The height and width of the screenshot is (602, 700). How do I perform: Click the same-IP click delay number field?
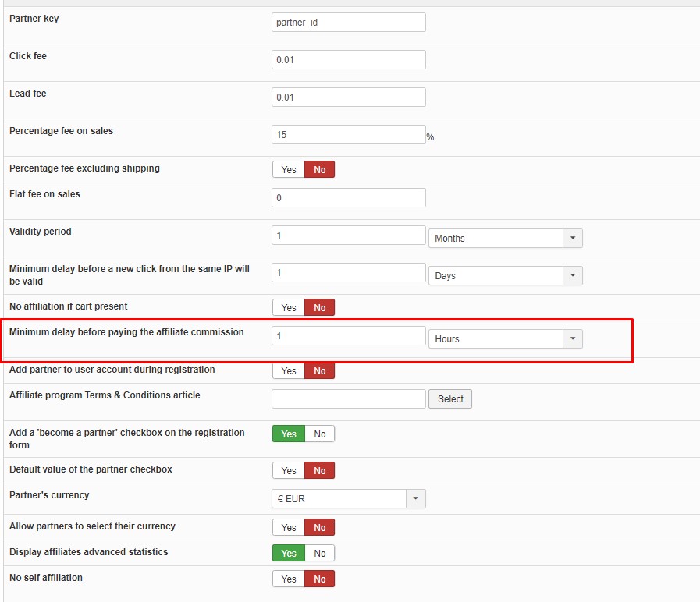(x=348, y=273)
